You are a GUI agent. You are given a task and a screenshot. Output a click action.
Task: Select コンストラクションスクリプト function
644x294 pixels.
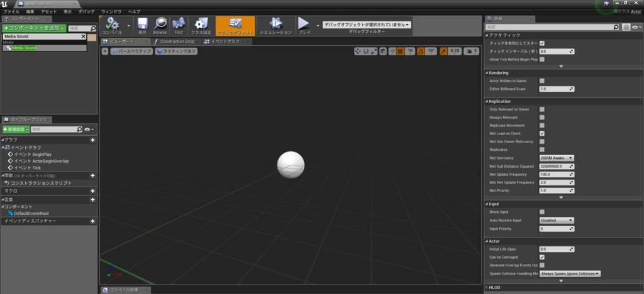pyautogui.click(x=38, y=183)
